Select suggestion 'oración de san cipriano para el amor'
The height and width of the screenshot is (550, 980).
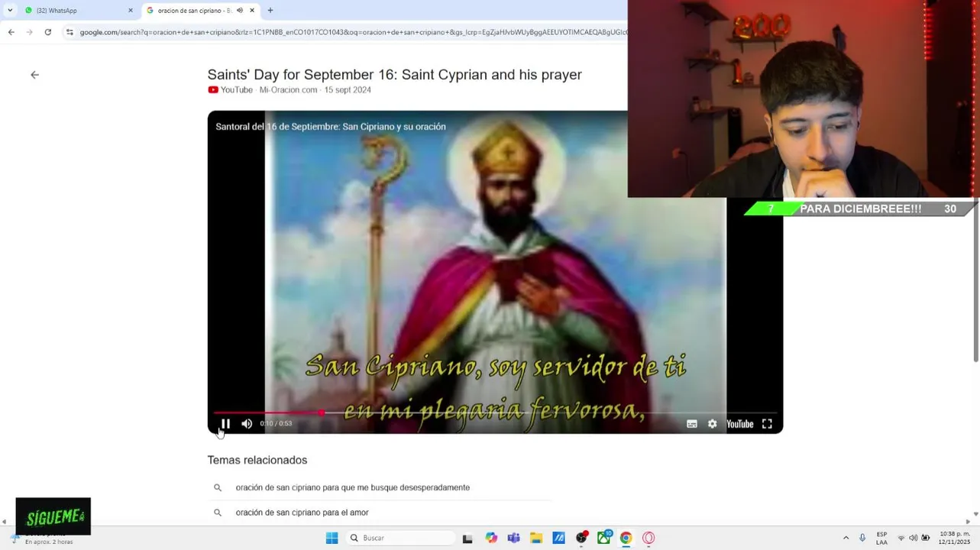pyautogui.click(x=302, y=513)
